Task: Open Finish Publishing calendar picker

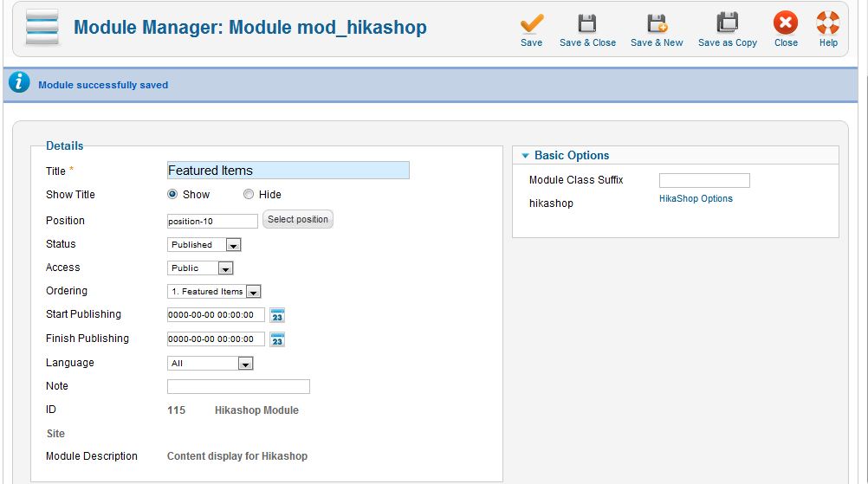Action: pos(277,339)
